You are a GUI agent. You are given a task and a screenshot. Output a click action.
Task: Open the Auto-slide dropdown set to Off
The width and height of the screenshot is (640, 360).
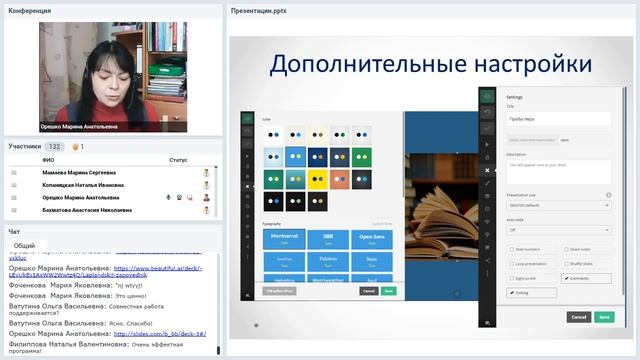[x=558, y=230]
